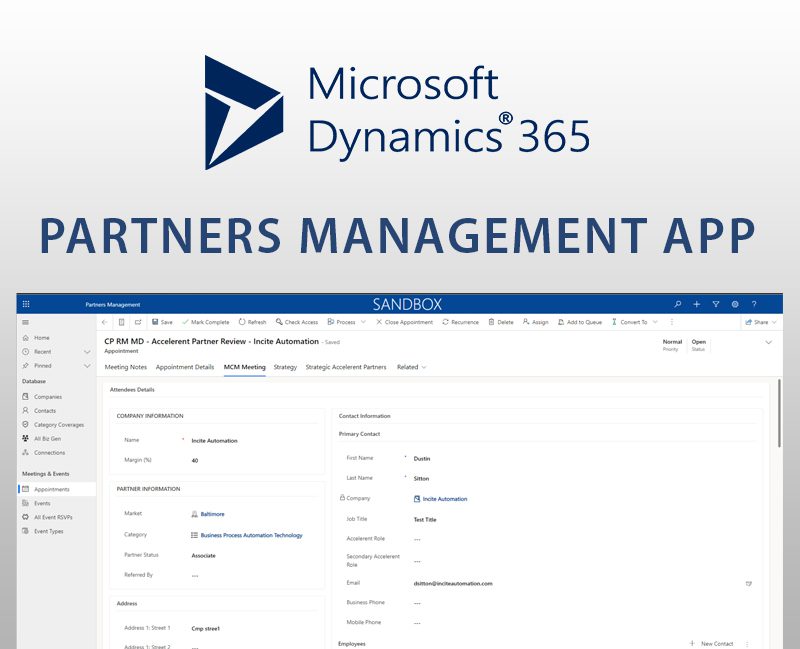Click the pop-out window icon
The width and height of the screenshot is (800, 649).
point(138,322)
